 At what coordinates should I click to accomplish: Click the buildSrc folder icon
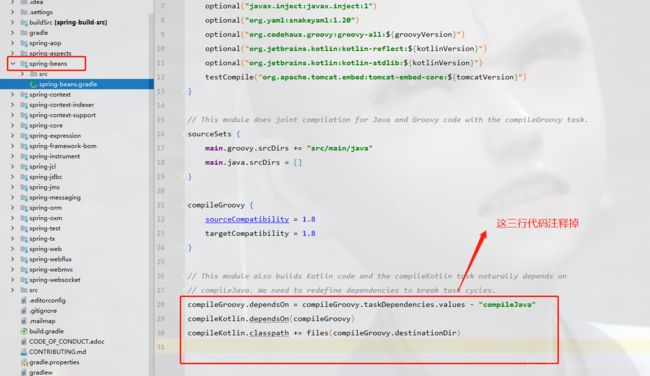tap(24, 22)
